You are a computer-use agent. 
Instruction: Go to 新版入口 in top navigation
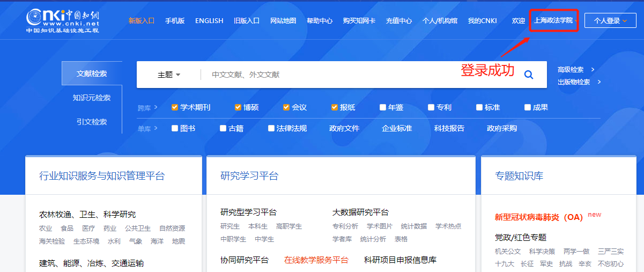click(x=141, y=21)
